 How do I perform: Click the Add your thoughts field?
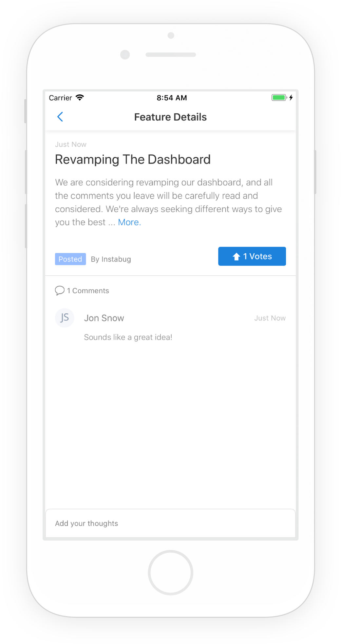(x=170, y=523)
